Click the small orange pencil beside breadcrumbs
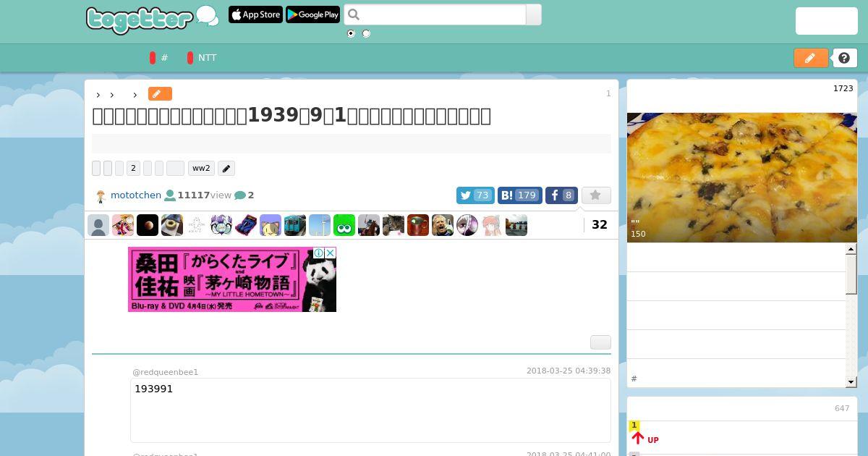The width and height of the screenshot is (868, 456). (x=160, y=94)
